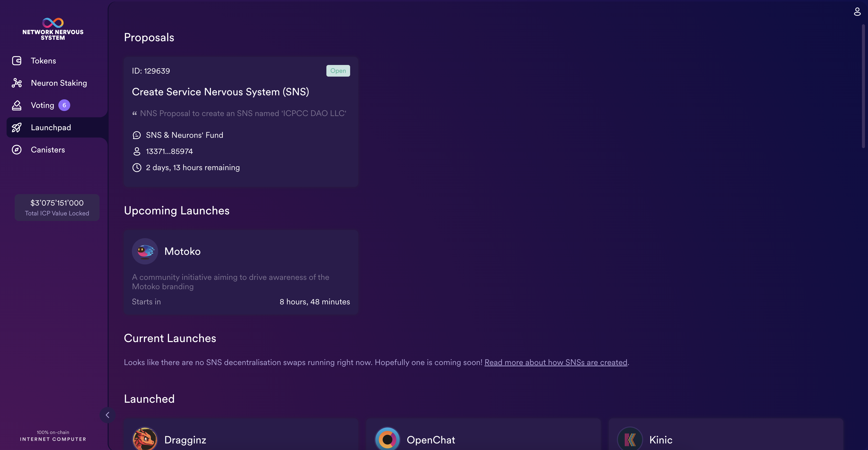Click the Network Nervous System logo

[53, 29]
